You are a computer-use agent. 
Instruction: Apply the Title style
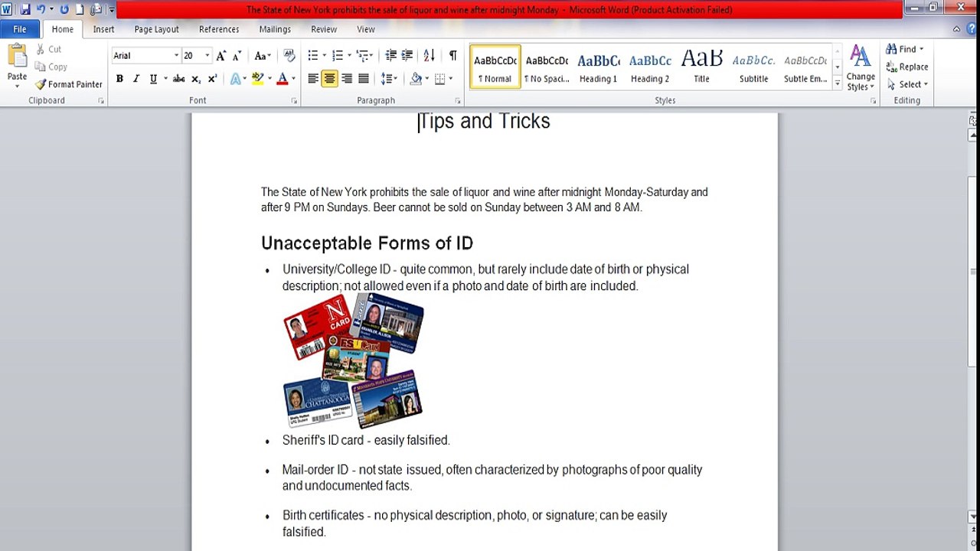[701, 67]
